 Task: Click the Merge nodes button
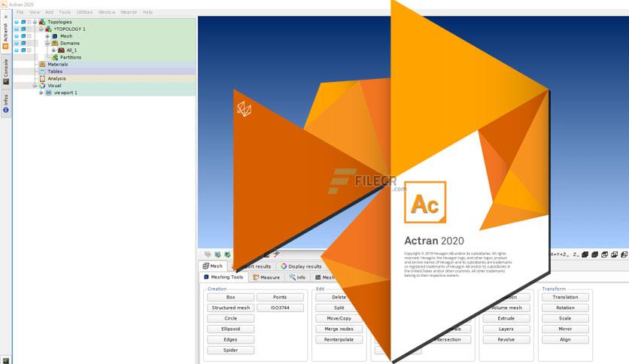tap(339, 329)
